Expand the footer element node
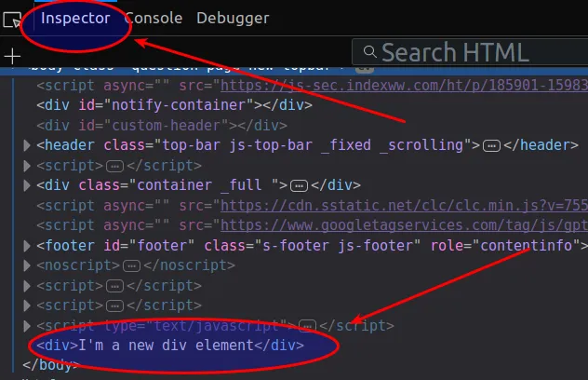The height and width of the screenshot is (380, 588). tap(27, 246)
